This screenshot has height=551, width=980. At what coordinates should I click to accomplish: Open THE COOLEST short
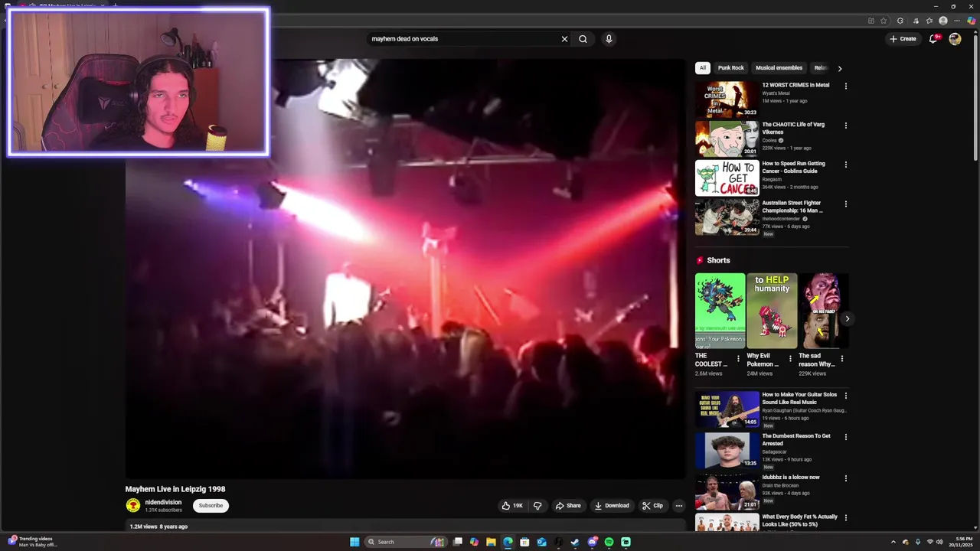720,311
